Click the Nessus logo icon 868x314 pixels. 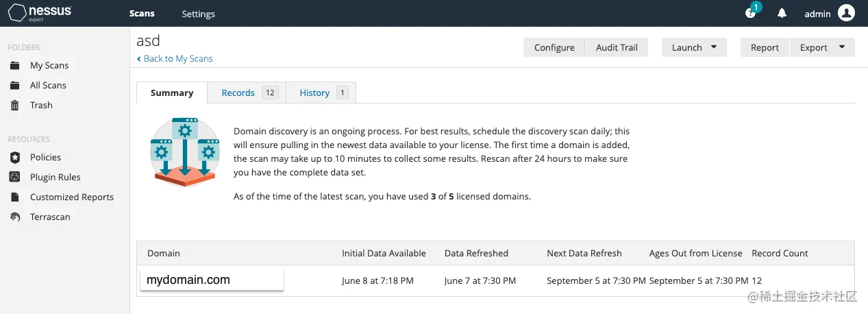[18, 13]
